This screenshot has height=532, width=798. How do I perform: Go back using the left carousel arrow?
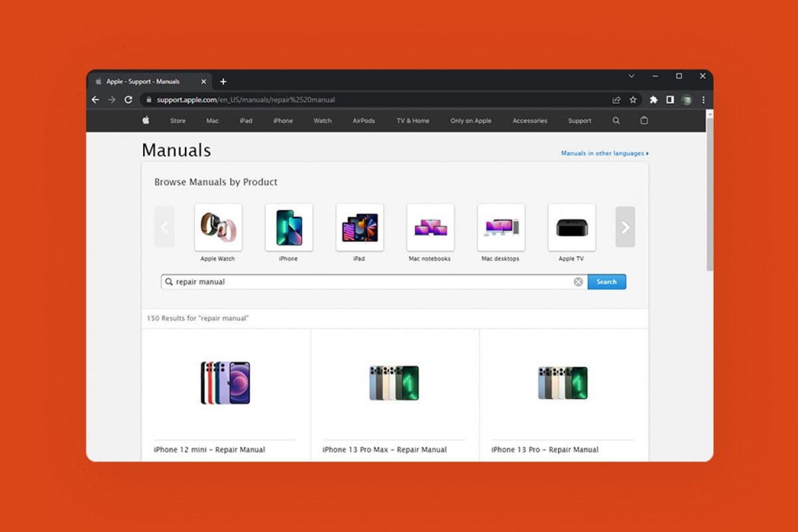pyautogui.click(x=164, y=227)
